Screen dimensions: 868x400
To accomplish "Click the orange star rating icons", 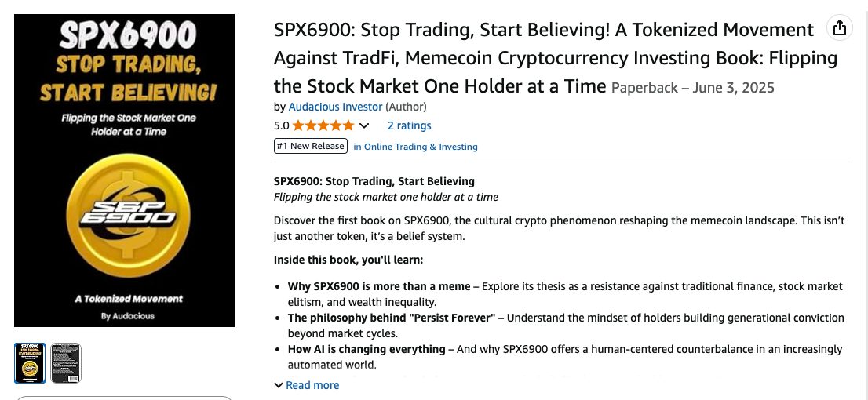I will click(x=323, y=125).
